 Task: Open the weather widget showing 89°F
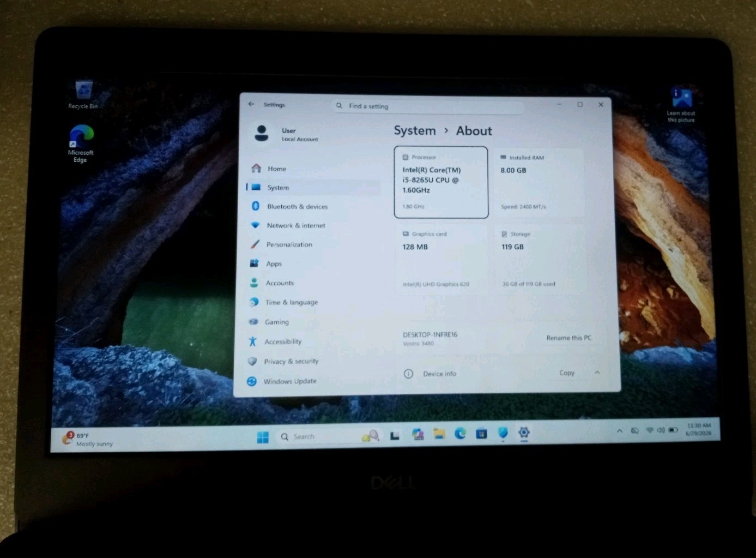89,439
